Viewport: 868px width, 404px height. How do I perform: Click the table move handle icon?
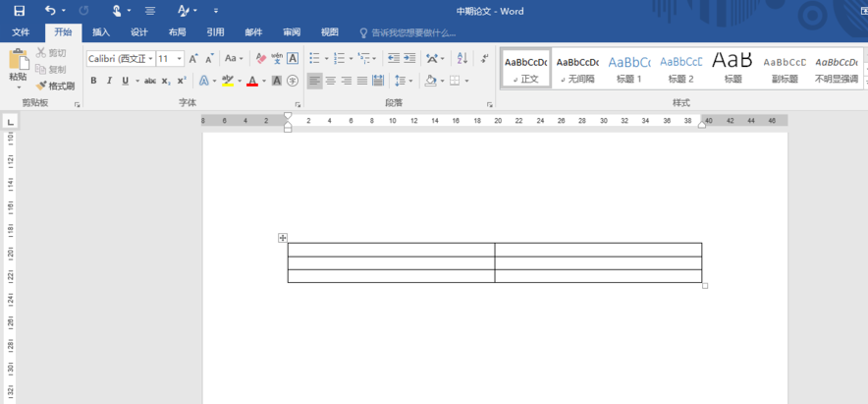(x=283, y=238)
